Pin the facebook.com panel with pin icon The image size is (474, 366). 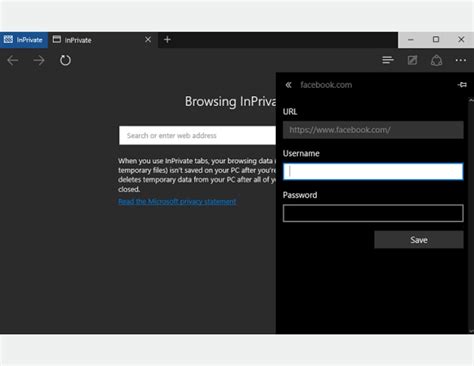pos(462,85)
